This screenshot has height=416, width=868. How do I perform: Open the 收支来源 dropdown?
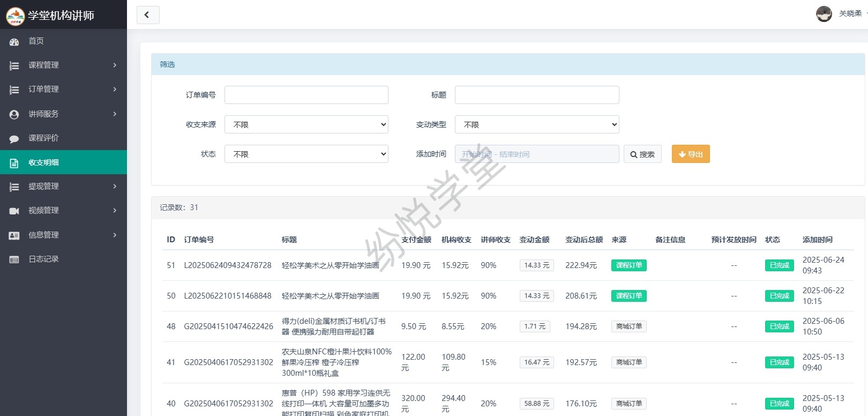pyautogui.click(x=306, y=124)
